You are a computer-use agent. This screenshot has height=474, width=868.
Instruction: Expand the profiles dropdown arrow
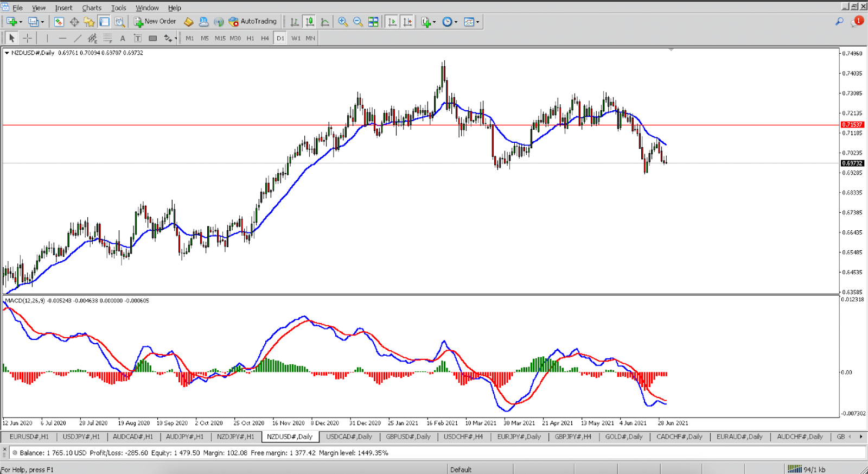42,22
